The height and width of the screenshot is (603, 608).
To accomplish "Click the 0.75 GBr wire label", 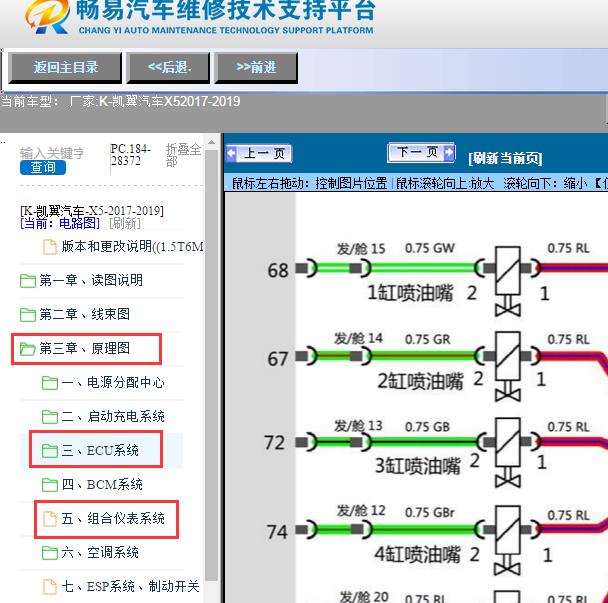I will point(430,513).
